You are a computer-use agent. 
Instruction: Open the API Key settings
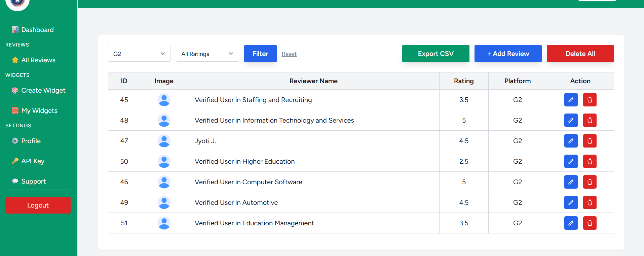point(33,161)
